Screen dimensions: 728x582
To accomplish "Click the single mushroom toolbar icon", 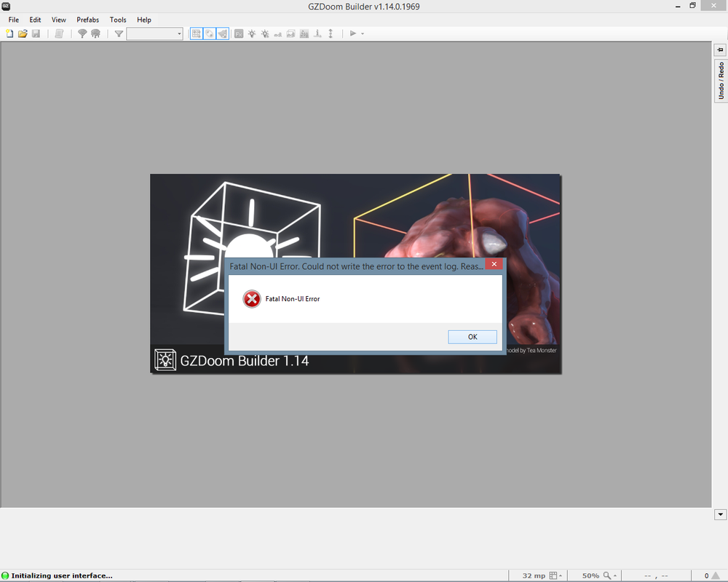I will pyautogui.click(x=82, y=33).
